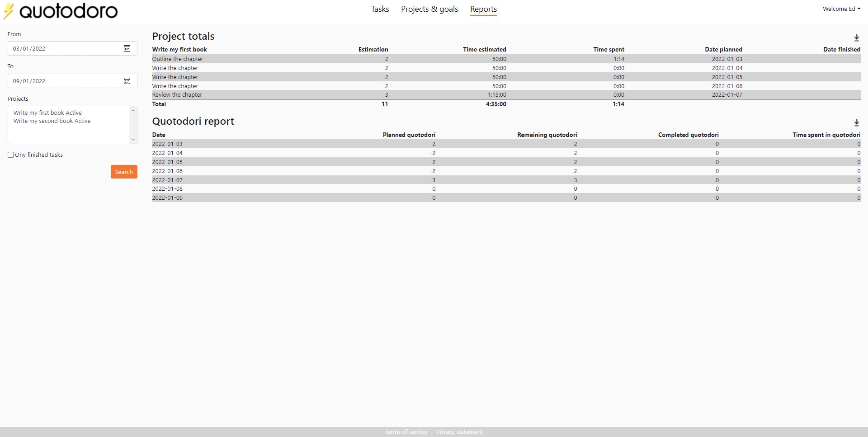Click the 2022-01-09 date in Quotodori report
The image size is (868, 437).
coord(167,198)
